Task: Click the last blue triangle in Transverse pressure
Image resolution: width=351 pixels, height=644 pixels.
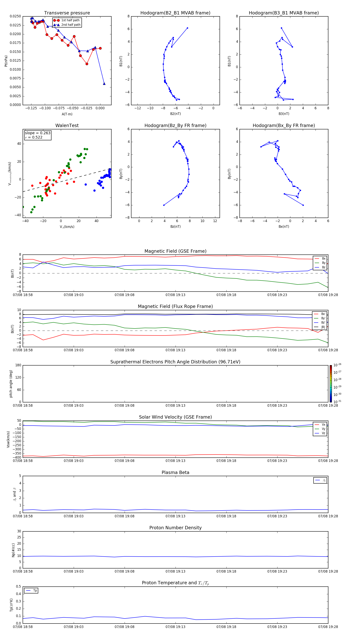Action: point(104,84)
